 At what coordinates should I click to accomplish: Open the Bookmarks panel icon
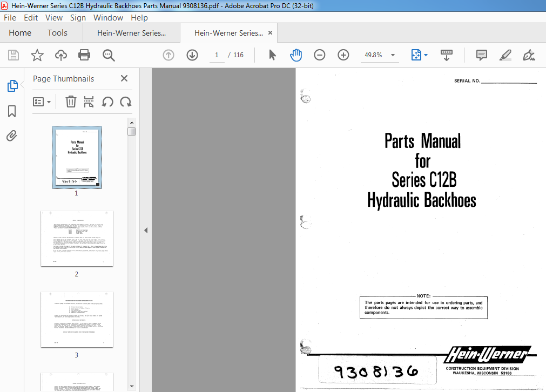[x=12, y=111]
